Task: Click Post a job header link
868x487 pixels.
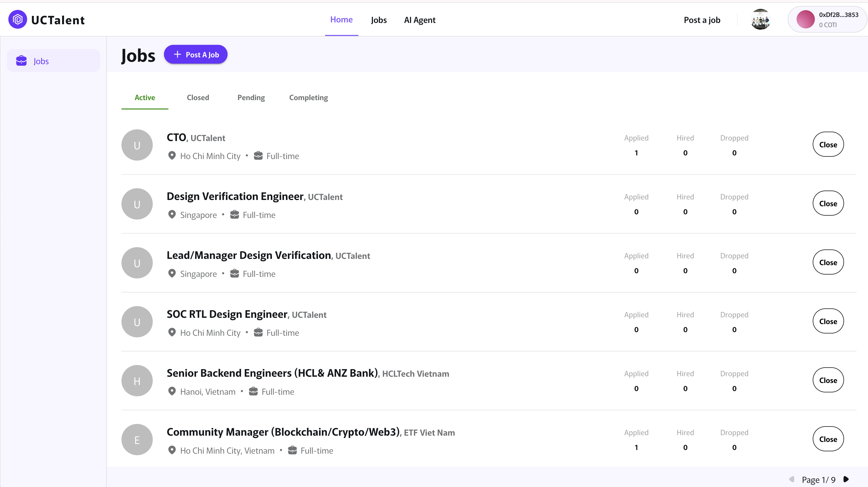Action: coord(702,20)
